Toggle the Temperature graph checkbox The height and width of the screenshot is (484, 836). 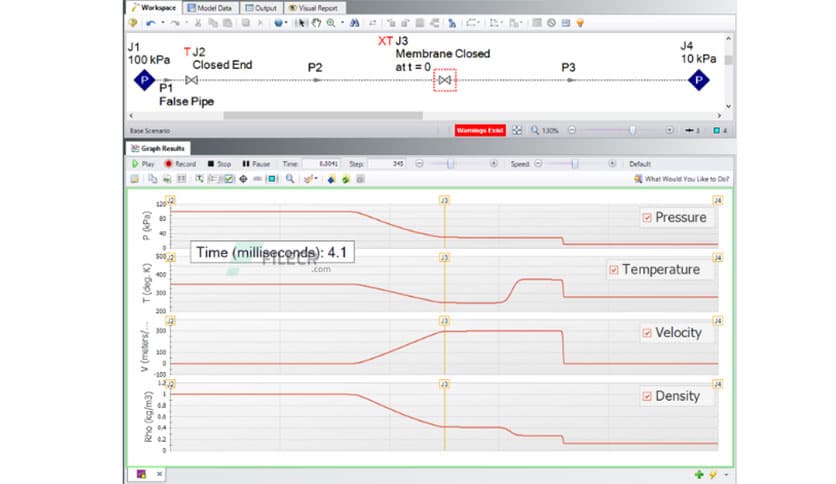[x=614, y=270]
